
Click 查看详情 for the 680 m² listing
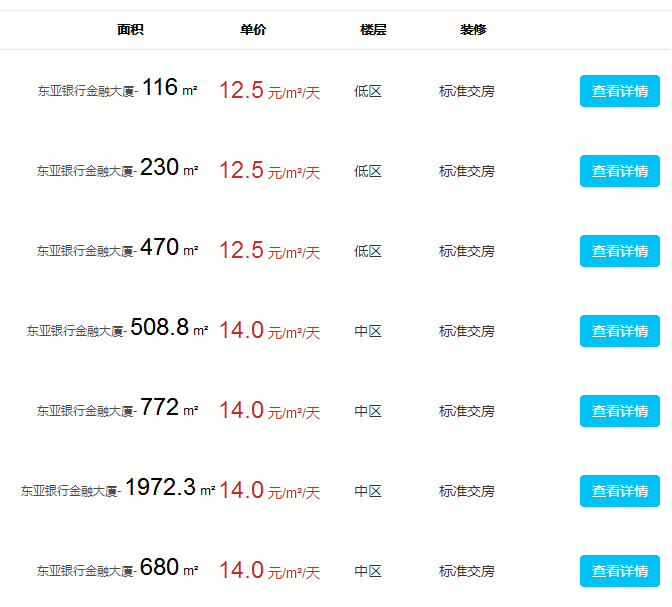point(619,571)
